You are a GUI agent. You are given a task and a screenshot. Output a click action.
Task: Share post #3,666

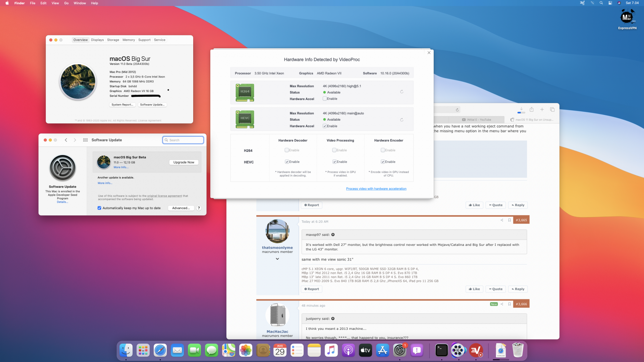tap(502, 304)
